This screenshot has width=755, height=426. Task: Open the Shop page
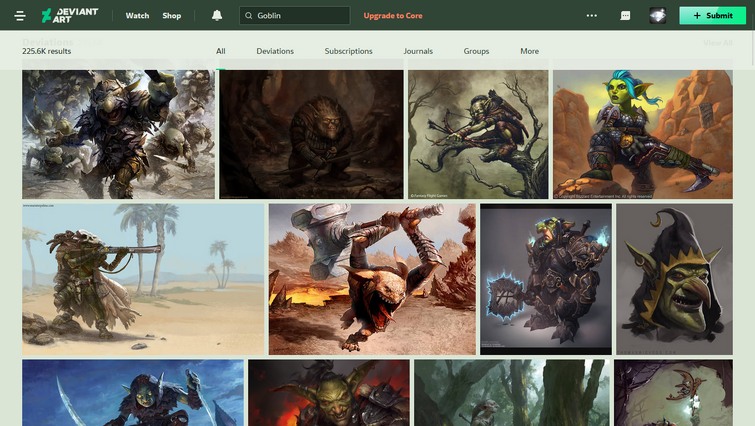coord(171,15)
